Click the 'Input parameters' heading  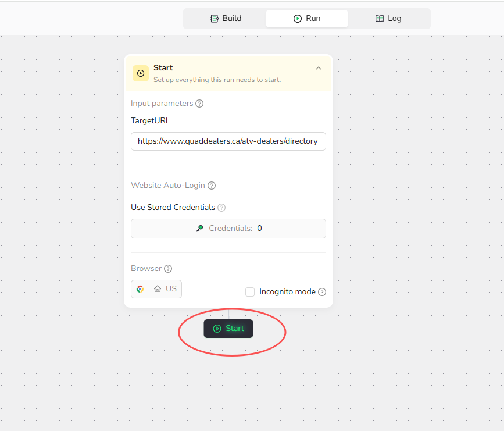(x=162, y=104)
